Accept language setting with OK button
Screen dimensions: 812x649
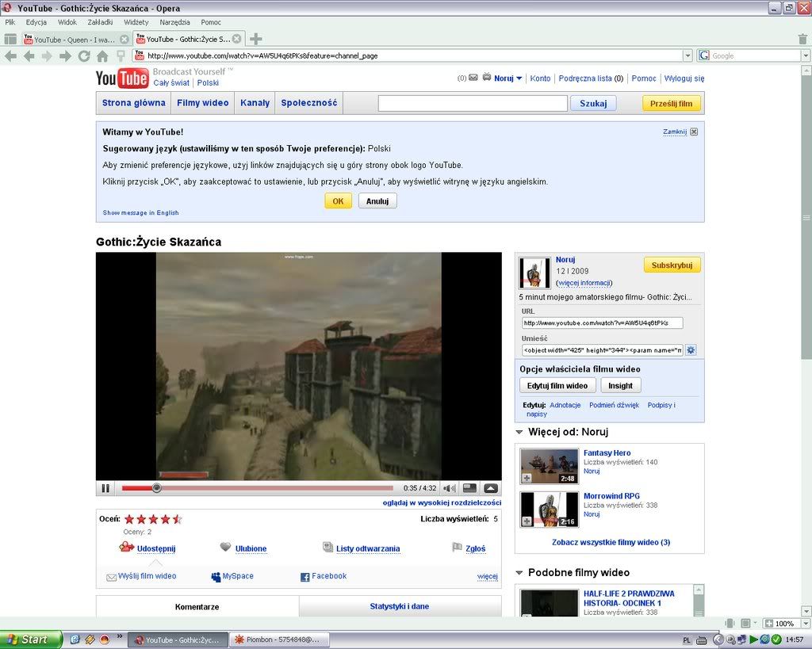[338, 200]
